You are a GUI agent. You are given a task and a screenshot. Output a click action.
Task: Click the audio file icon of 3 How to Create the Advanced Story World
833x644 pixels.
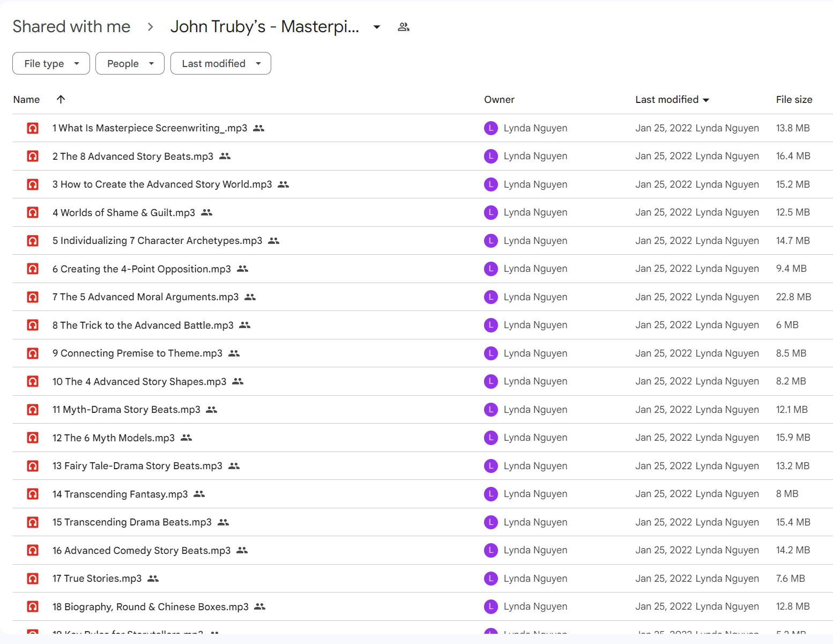[33, 184]
